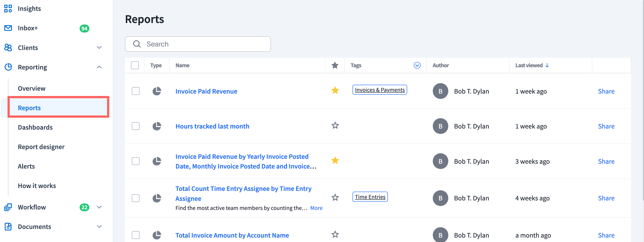Check the Invoice Paid Revenue row checkbox

pos(136,91)
